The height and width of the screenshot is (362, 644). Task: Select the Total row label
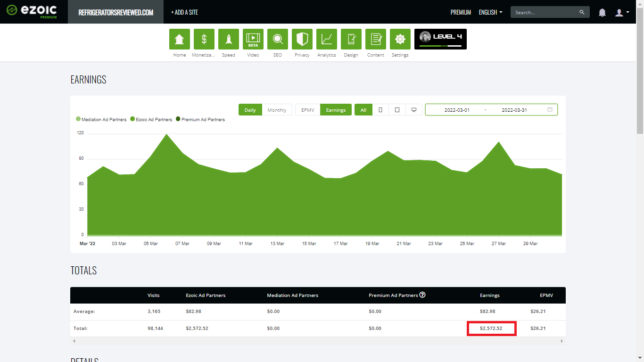(x=81, y=328)
